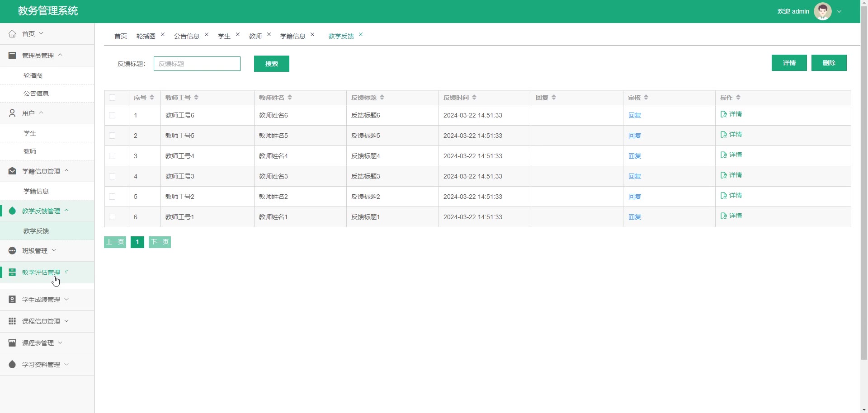Select the checkbox for row 4

112,176
